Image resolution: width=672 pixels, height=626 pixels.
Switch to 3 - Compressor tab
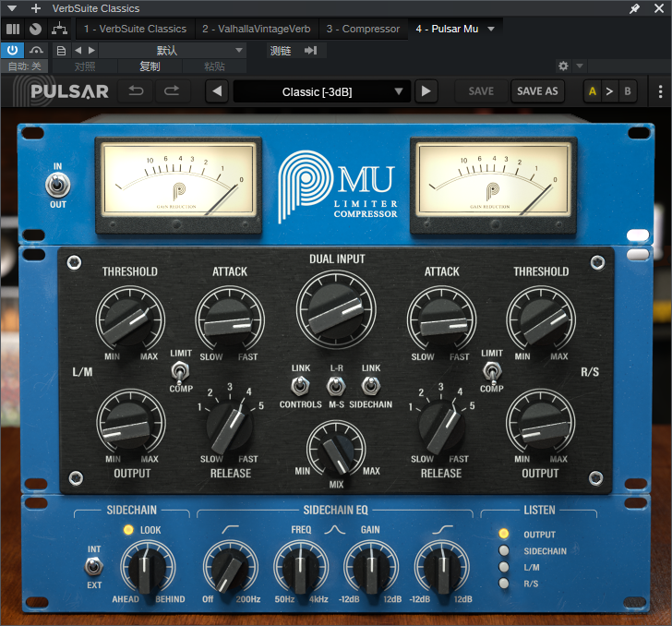pyautogui.click(x=363, y=29)
